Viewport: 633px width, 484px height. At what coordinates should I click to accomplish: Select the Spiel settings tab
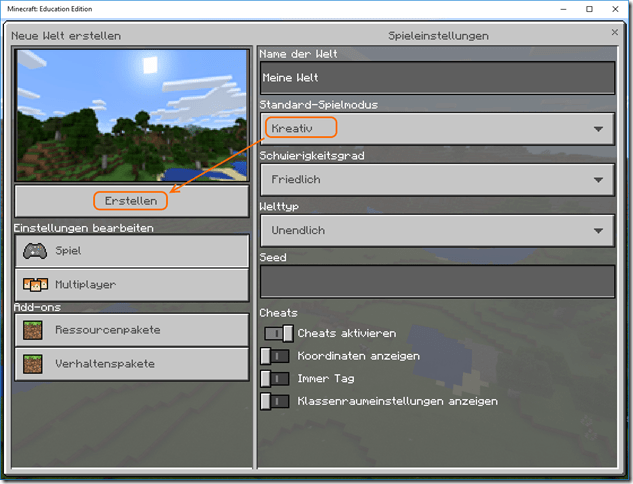(x=132, y=251)
